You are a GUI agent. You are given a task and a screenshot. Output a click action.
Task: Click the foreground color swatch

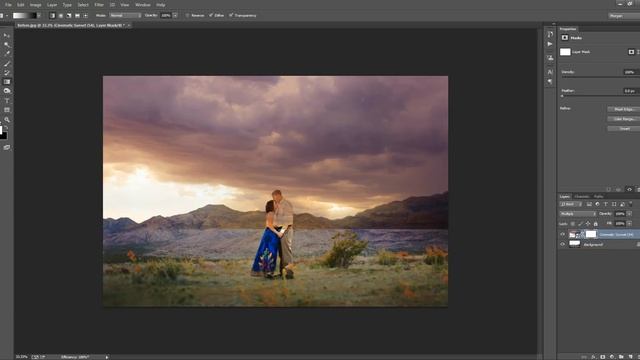click(1, 130)
